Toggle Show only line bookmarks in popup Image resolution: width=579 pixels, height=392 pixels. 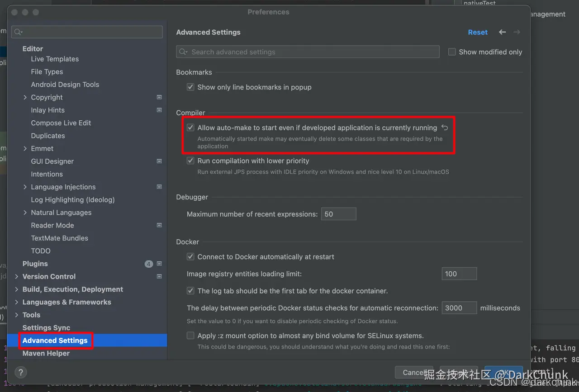[x=190, y=87]
